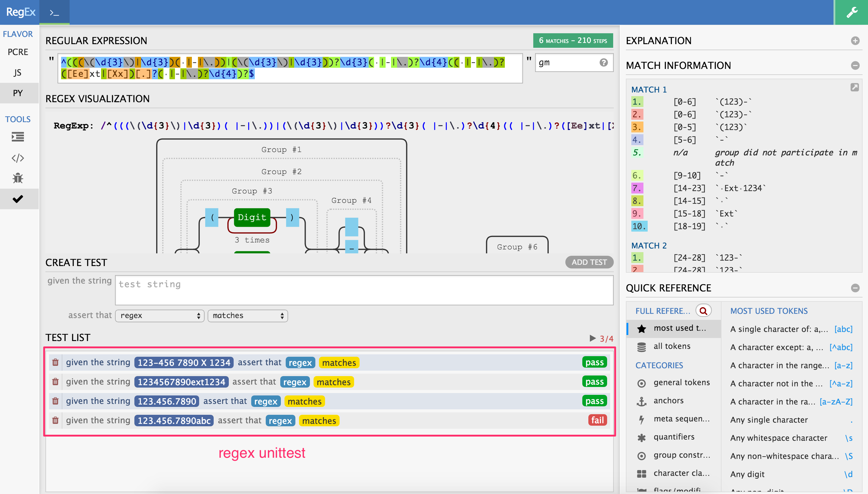
Task: Click the test string input field
Action: pyautogui.click(x=364, y=290)
